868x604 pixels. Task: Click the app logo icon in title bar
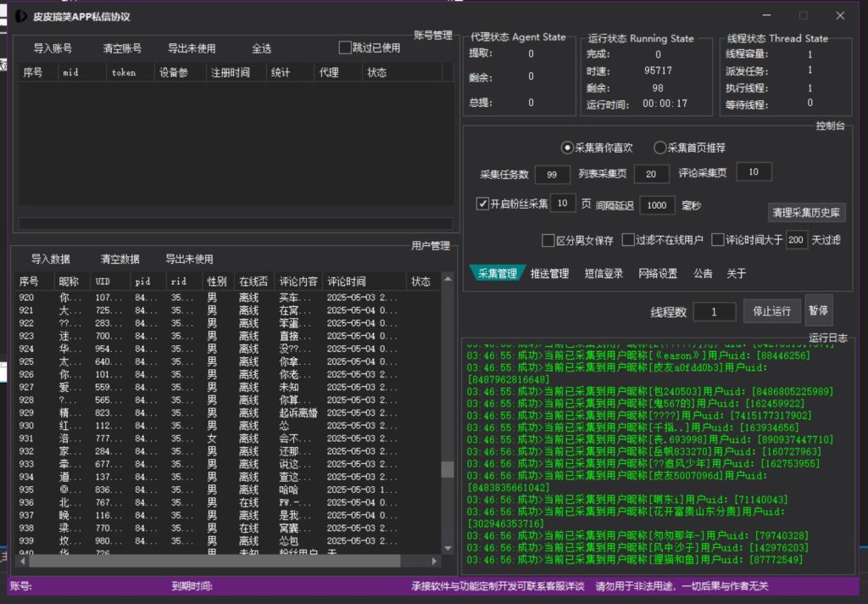[x=21, y=16]
